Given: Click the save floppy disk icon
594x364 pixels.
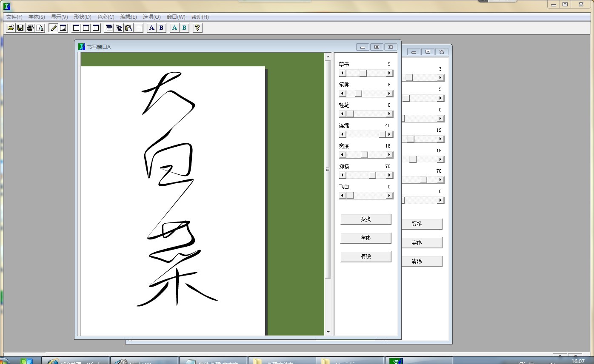Looking at the screenshot, I should pyautogui.click(x=20, y=28).
